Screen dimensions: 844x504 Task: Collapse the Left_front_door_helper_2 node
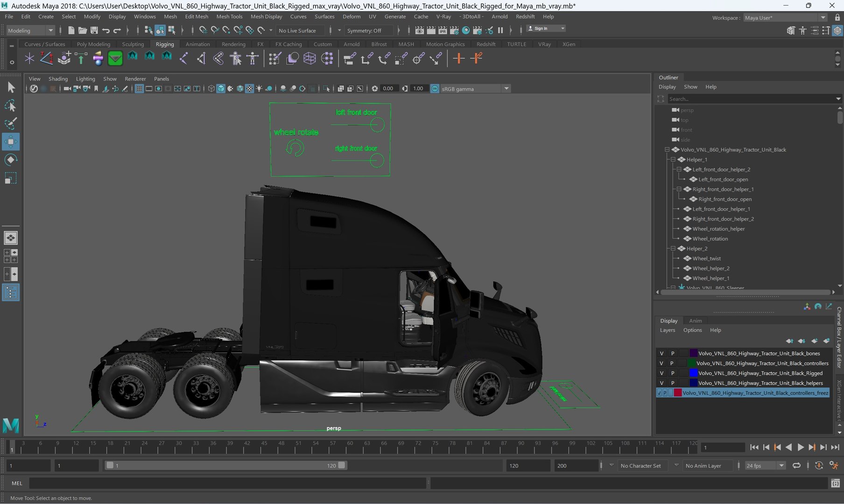679,169
